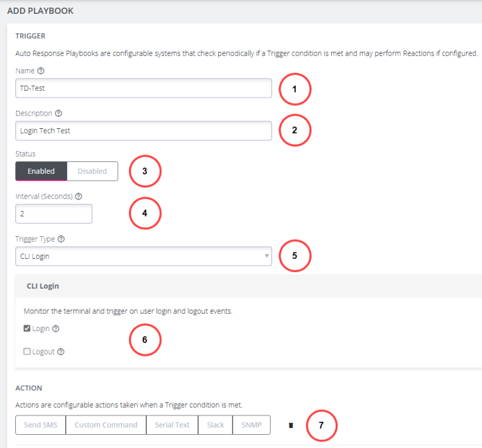Set playbook status to Disabled
The width and height of the screenshot is (482, 448).
pos(92,171)
